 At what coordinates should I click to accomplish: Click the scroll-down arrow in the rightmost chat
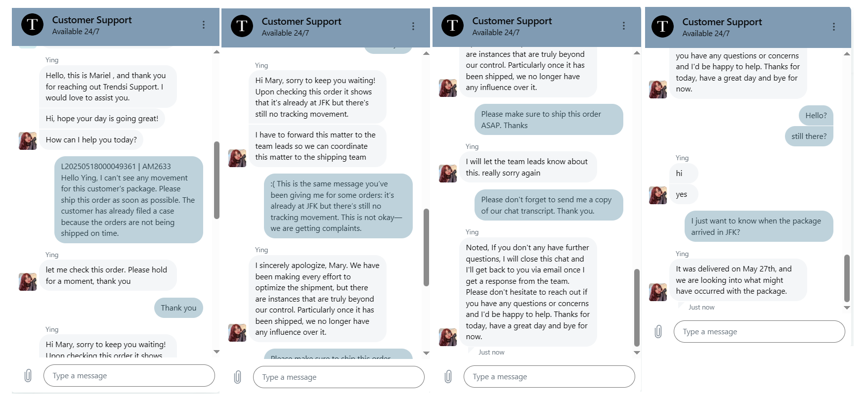847,308
